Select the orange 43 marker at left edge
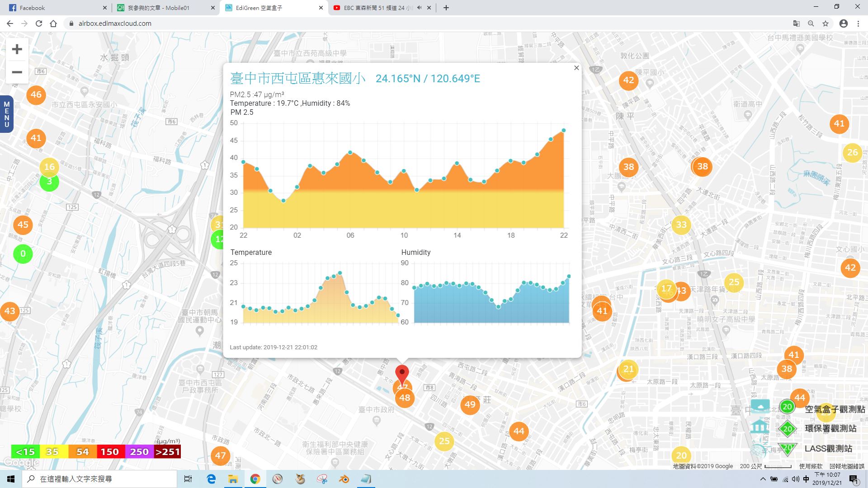This screenshot has height=488, width=868. pyautogui.click(x=9, y=311)
